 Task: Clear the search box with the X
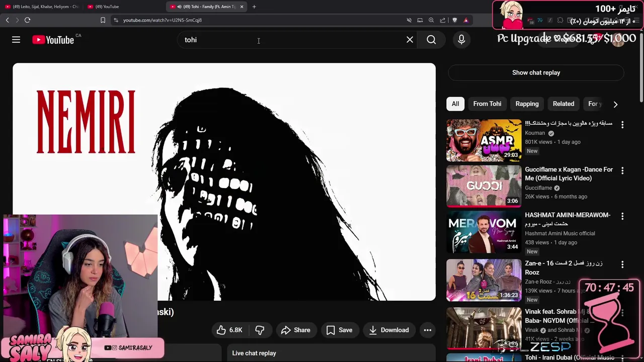click(x=410, y=40)
